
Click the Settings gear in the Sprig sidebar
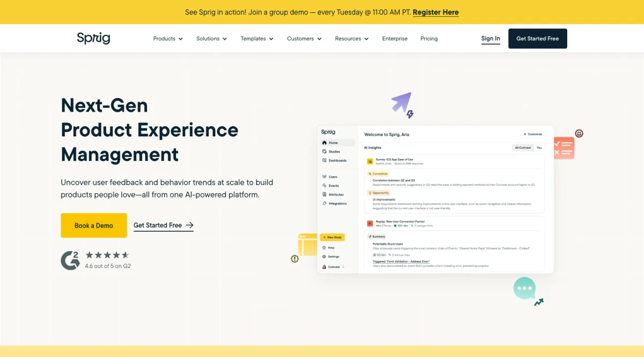[324, 256]
